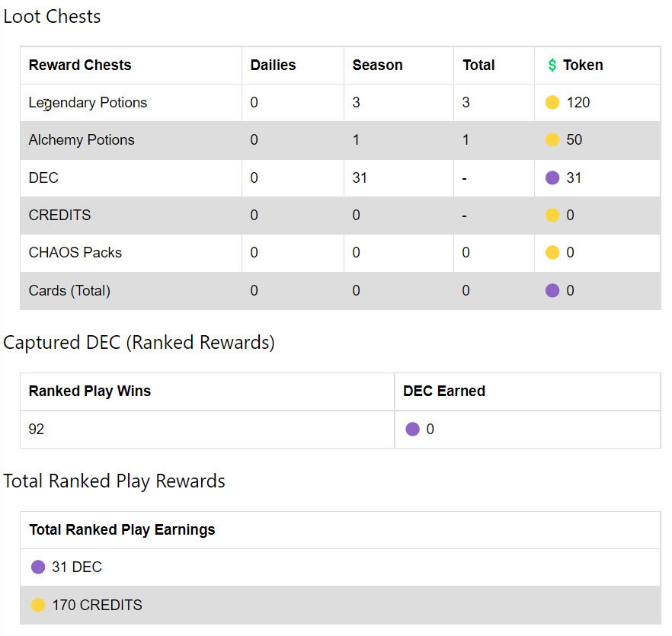Click purple DEC token icon next to 31
Image resolution: width=672 pixels, height=636 pixels.
552,177
